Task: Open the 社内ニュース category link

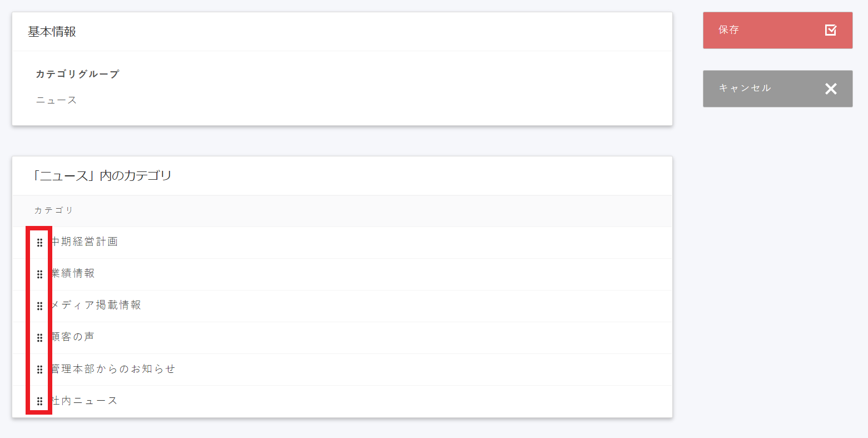Action: [x=84, y=400]
